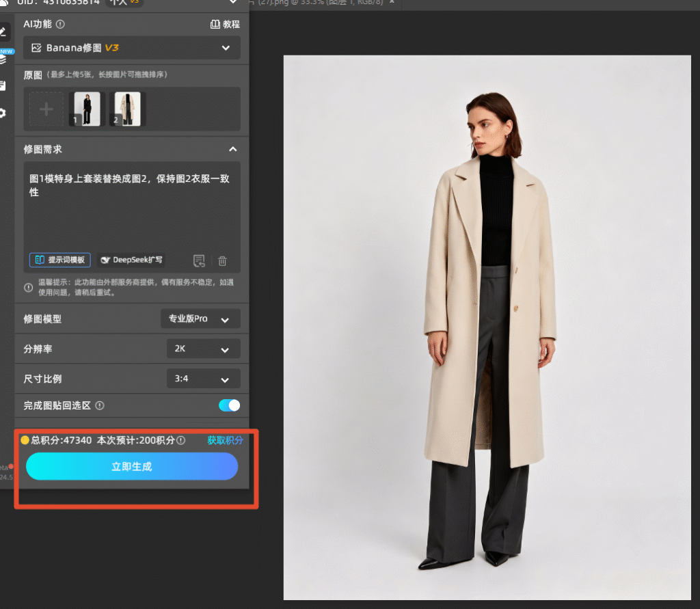Open the Banana修图 V3 function dropdown

(x=132, y=48)
